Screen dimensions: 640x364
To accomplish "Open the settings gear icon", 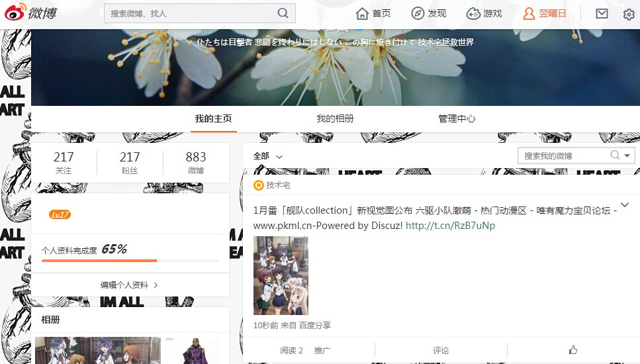I will coord(629,14).
